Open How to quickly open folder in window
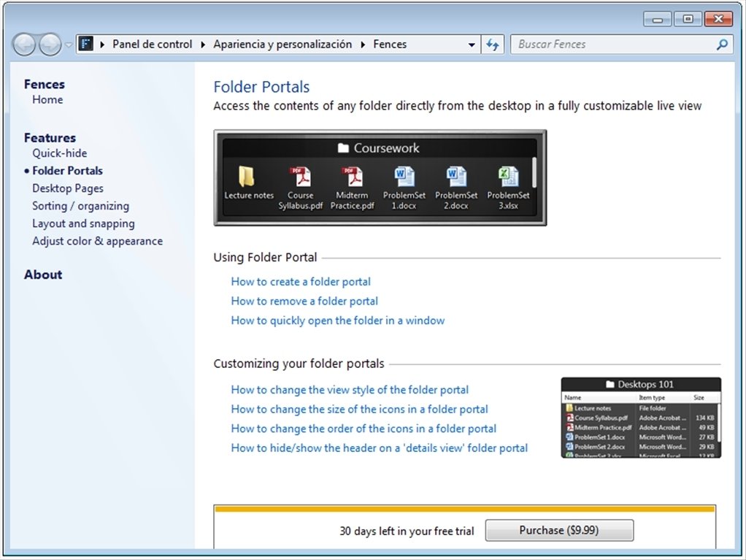The image size is (746, 560). coord(338,321)
